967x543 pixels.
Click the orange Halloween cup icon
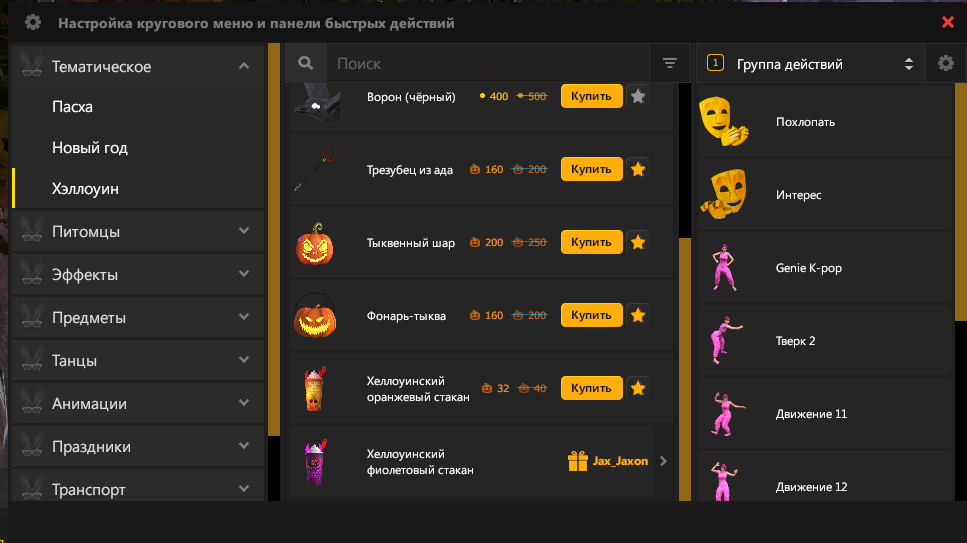coord(315,389)
